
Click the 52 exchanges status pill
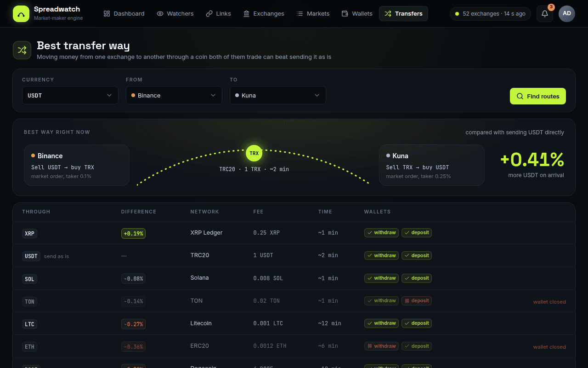pyautogui.click(x=490, y=14)
